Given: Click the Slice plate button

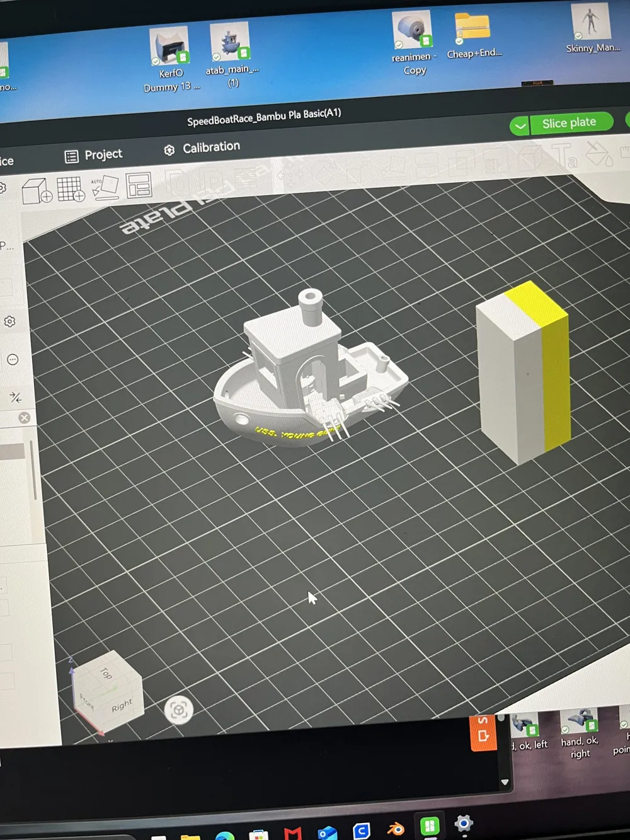Looking at the screenshot, I should [x=570, y=123].
